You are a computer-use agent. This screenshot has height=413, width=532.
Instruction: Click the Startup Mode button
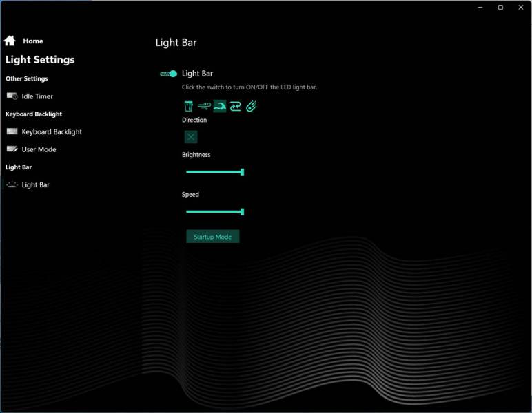tap(213, 237)
